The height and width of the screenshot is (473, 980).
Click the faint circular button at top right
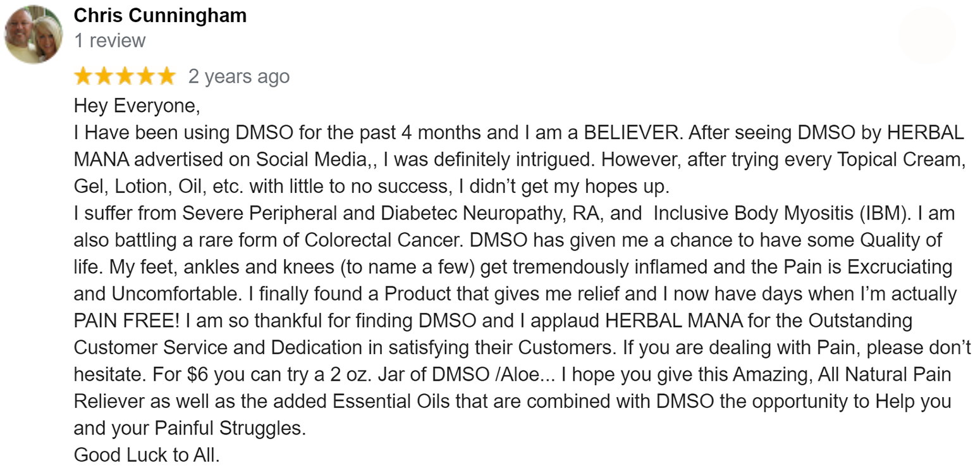click(926, 35)
